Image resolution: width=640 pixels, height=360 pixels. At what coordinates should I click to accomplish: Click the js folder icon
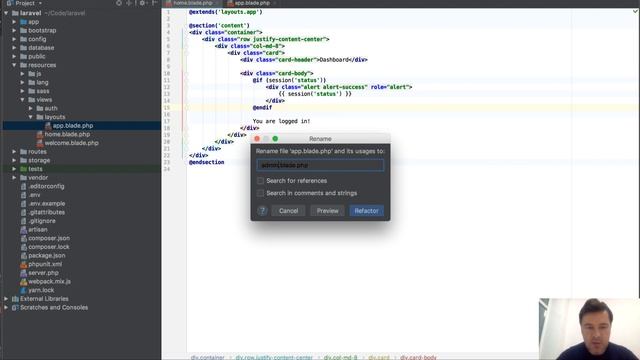pyautogui.click(x=32, y=74)
